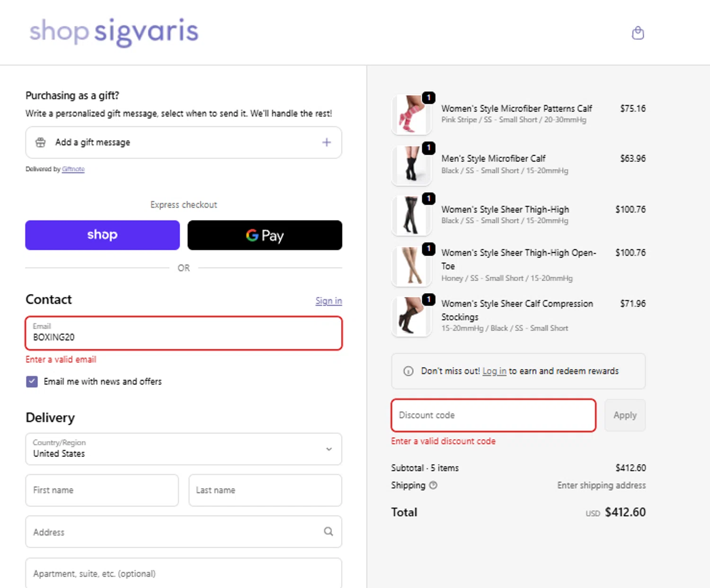Screen dimensions: 710x588
Task: Open the Country/Region dropdown
Action: [184, 449]
